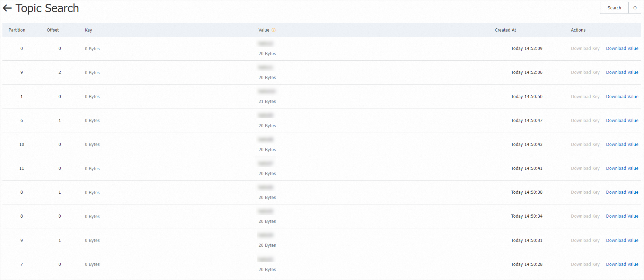This screenshot has width=644, height=280.
Task: Select the Today 14:52:06 timestamp
Action: click(x=527, y=72)
